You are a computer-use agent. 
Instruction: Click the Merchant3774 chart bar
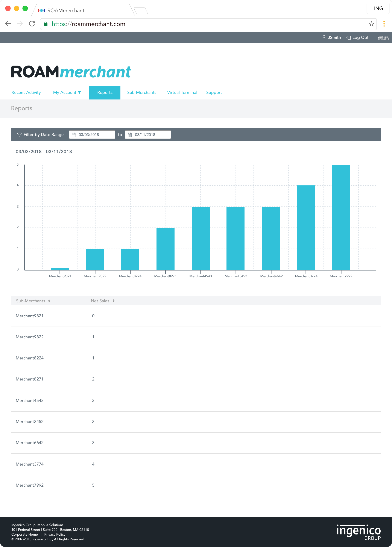click(x=306, y=228)
